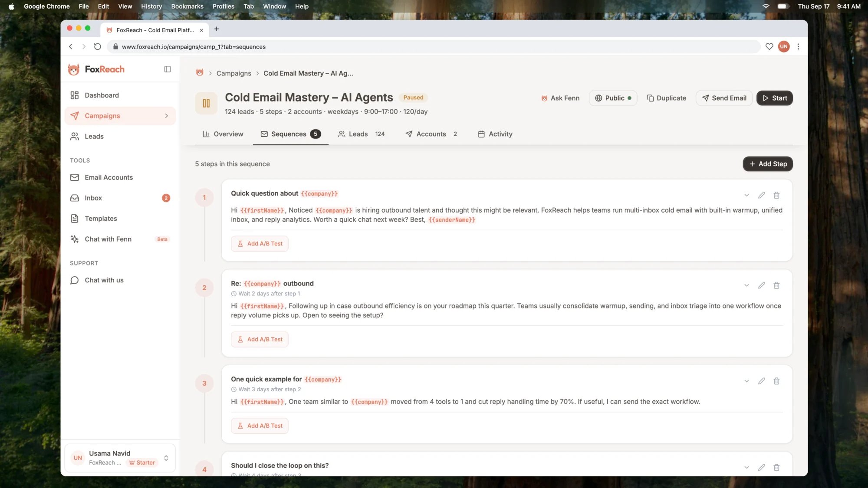Expand step 3 with its chevron
This screenshot has width=868, height=488.
(746, 381)
